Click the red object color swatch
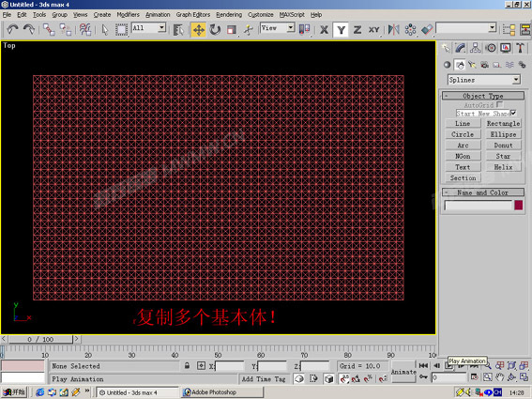532x399 pixels. (x=518, y=205)
